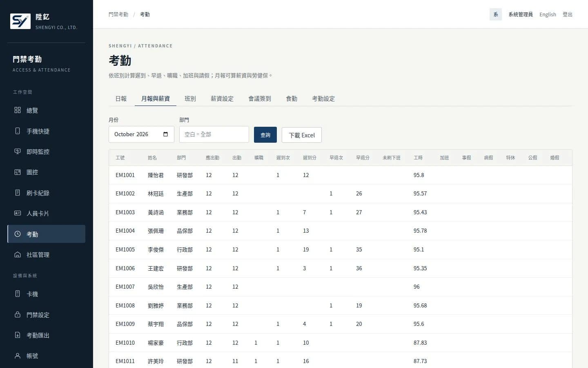Click the 登出 logout link
Image resolution: width=588 pixels, height=368 pixels.
tap(568, 14)
